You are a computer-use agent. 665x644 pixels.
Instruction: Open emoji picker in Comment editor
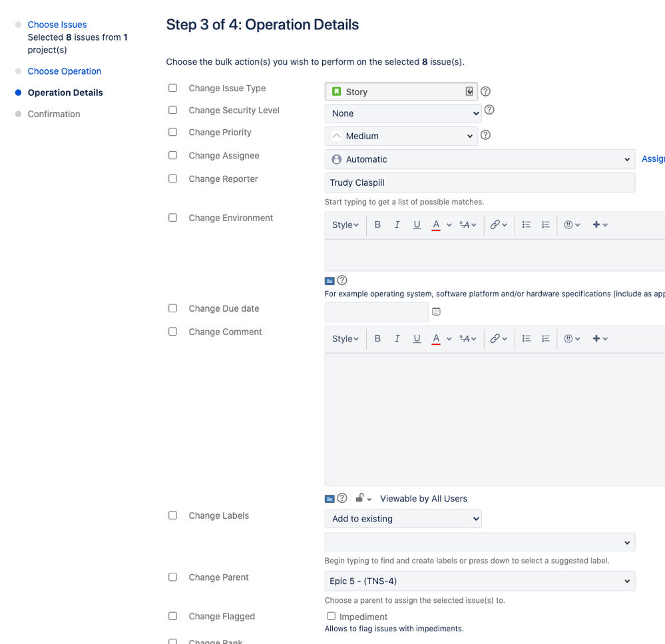click(572, 338)
